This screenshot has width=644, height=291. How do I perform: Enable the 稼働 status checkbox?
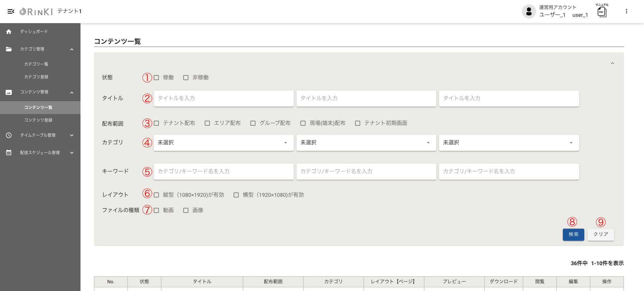(x=156, y=78)
